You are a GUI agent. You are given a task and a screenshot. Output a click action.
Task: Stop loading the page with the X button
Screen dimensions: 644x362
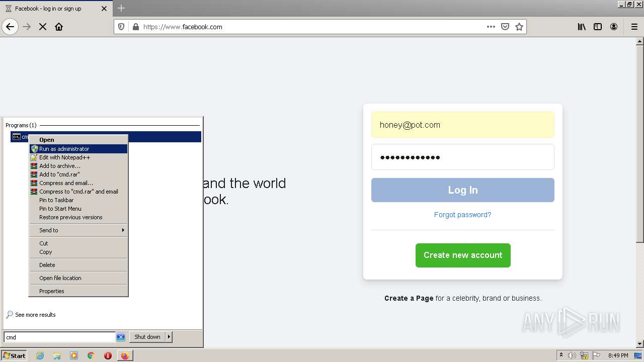tap(43, 27)
